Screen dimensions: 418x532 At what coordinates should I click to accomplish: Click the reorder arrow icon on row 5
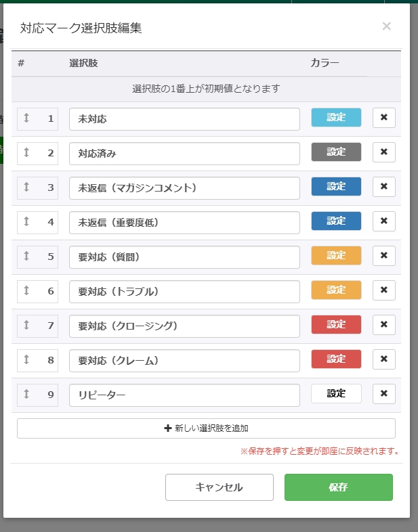[26, 256]
